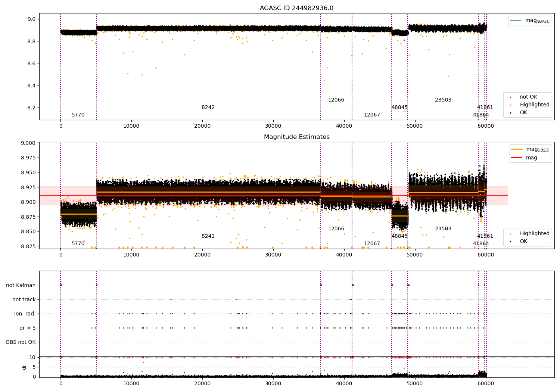Click the 'not Kalman' axis label

coord(21,285)
